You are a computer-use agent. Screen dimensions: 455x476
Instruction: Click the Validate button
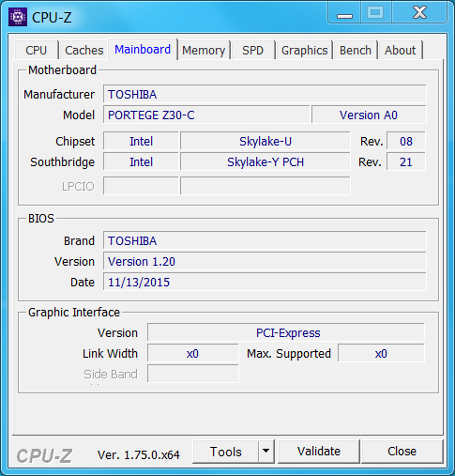pos(319,452)
